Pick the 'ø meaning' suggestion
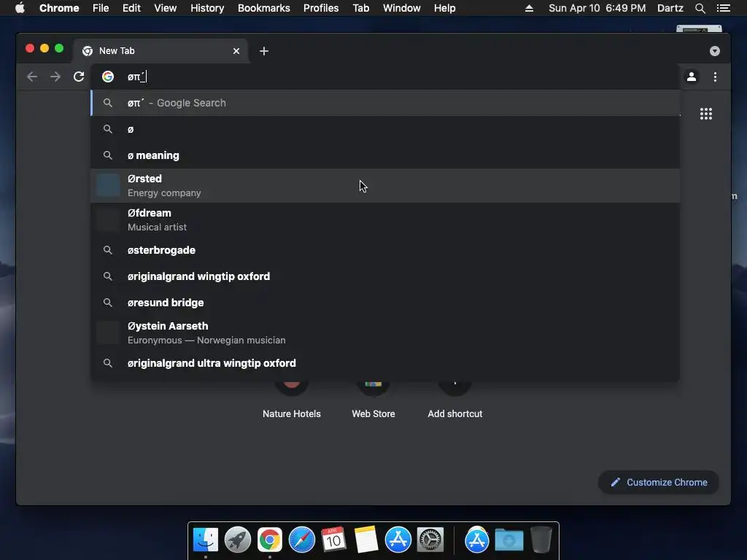Image resolution: width=747 pixels, height=560 pixels. (x=385, y=155)
